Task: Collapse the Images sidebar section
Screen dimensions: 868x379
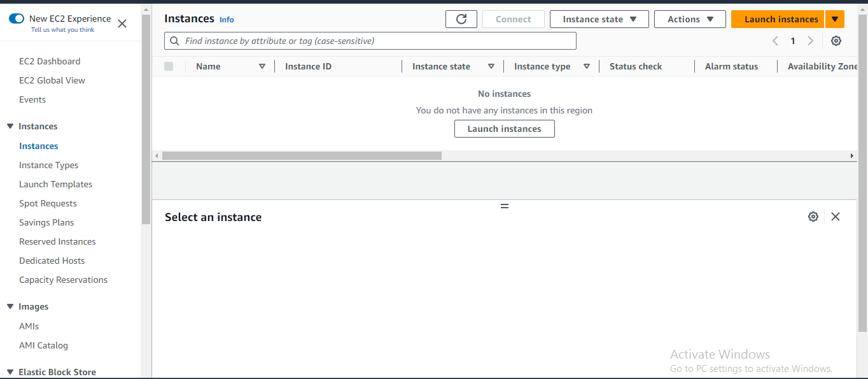Action: tap(10, 306)
